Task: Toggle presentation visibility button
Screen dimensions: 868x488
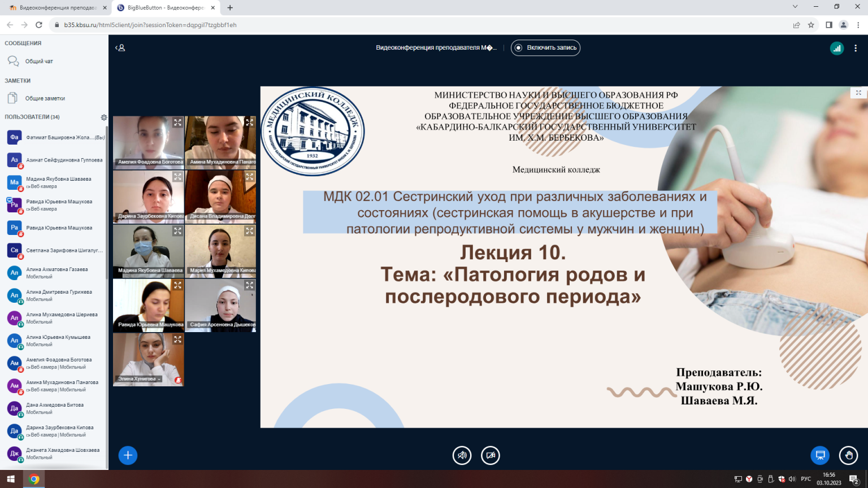Action: pyautogui.click(x=820, y=455)
